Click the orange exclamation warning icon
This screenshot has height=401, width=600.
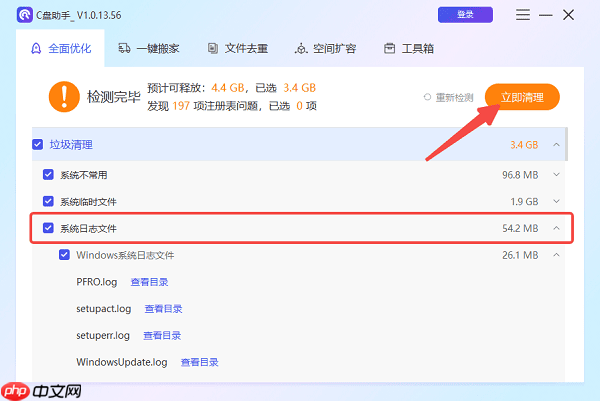click(64, 97)
